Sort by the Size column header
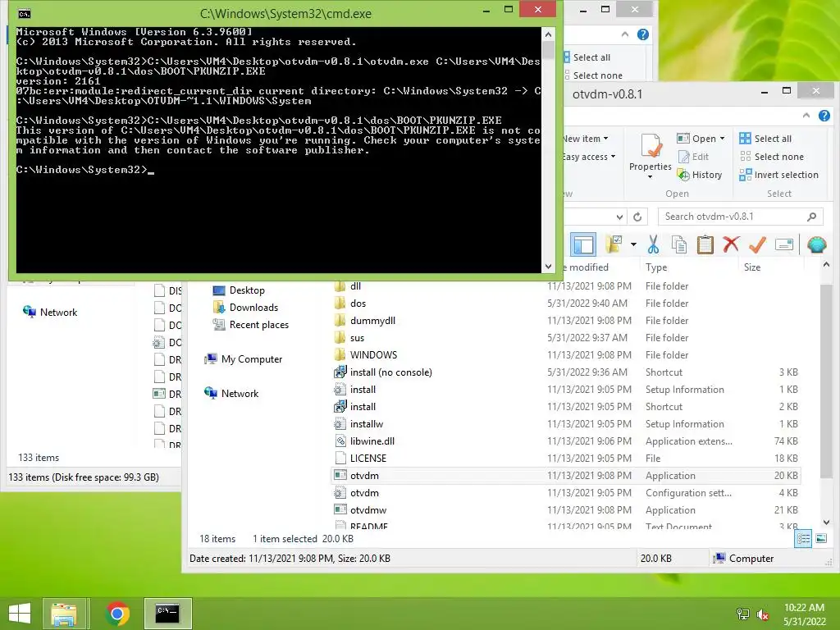The height and width of the screenshot is (630, 840). pos(751,267)
